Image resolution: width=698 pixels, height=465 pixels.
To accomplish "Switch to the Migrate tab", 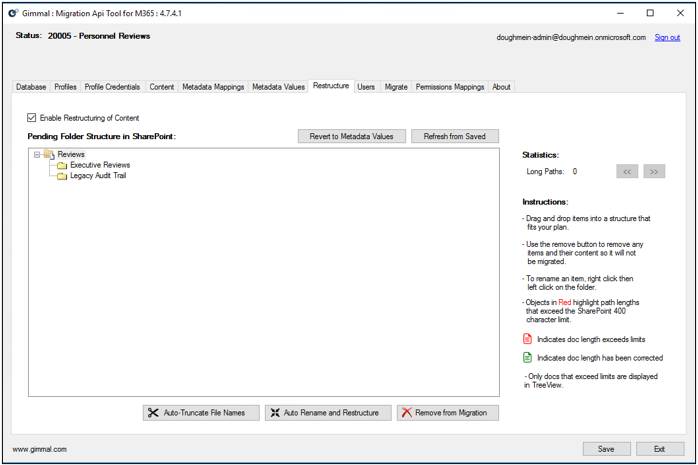I will [x=395, y=87].
